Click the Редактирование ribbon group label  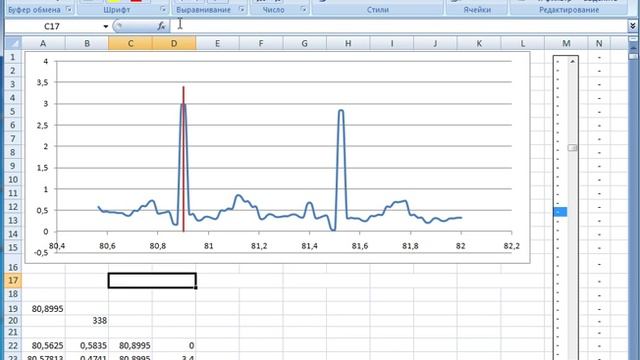coord(569,9)
